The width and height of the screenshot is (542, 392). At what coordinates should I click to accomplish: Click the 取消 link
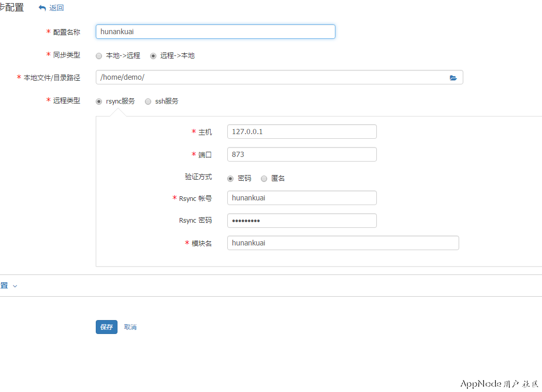pos(130,327)
